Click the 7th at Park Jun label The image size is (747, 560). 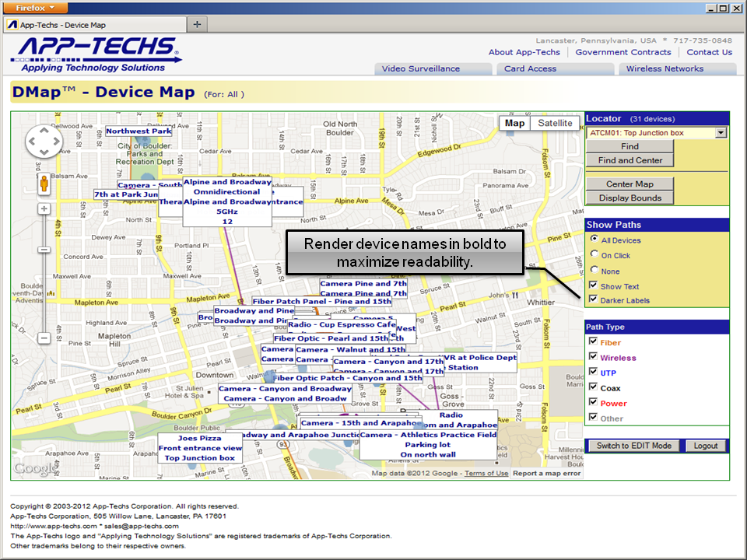(126, 194)
